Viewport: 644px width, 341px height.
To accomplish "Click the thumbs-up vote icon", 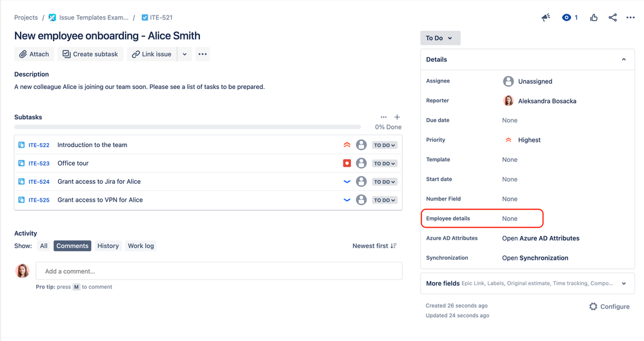I will pyautogui.click(x=594, y=17).
